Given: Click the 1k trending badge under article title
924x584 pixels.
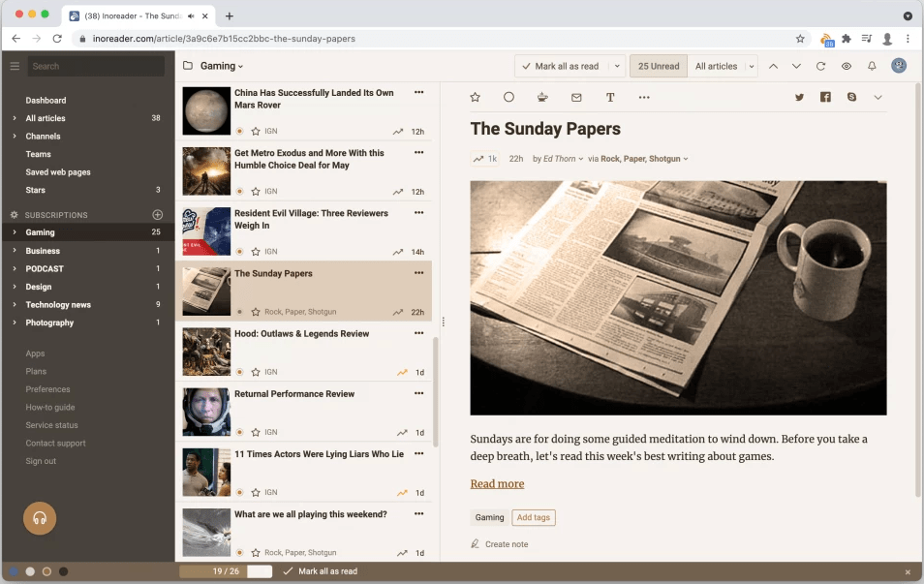Looking at the screenshot, I should tap(485, 159).
